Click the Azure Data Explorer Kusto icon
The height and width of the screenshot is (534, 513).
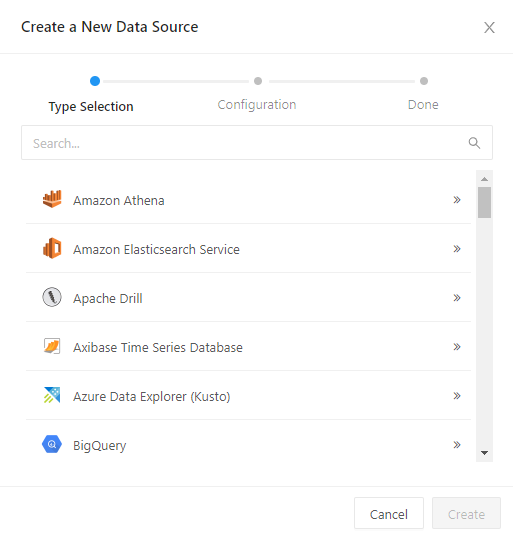52,395
